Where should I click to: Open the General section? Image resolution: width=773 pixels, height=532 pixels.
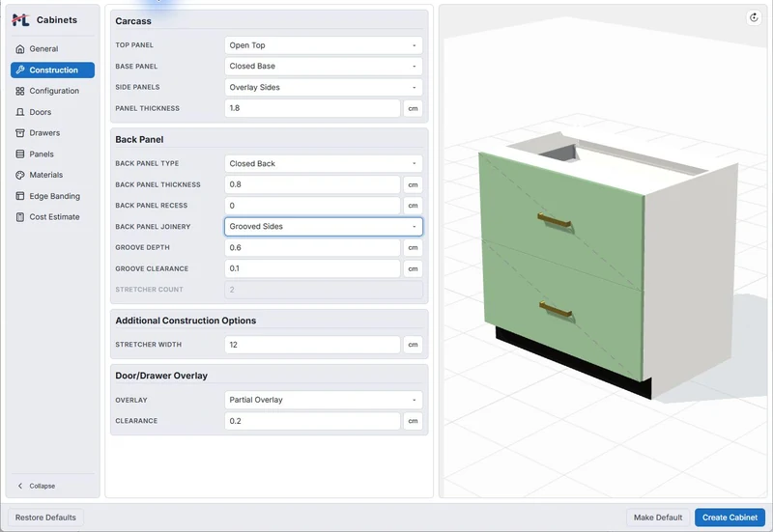point(52,49)
